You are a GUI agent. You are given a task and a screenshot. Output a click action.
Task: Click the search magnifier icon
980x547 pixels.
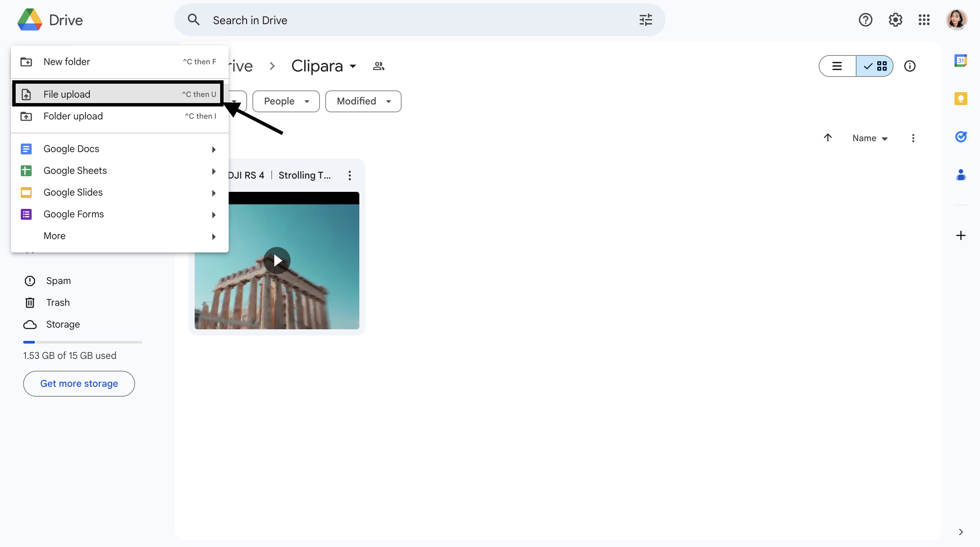(x=194, y=20)
